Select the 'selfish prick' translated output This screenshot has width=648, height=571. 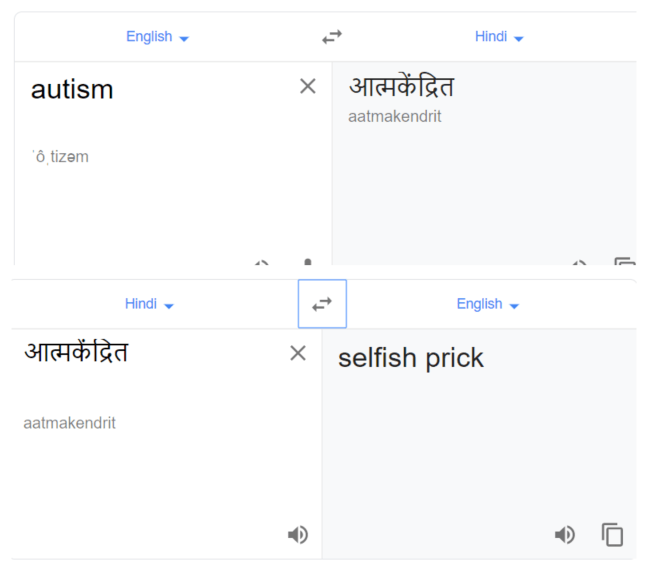click(411, 358)
